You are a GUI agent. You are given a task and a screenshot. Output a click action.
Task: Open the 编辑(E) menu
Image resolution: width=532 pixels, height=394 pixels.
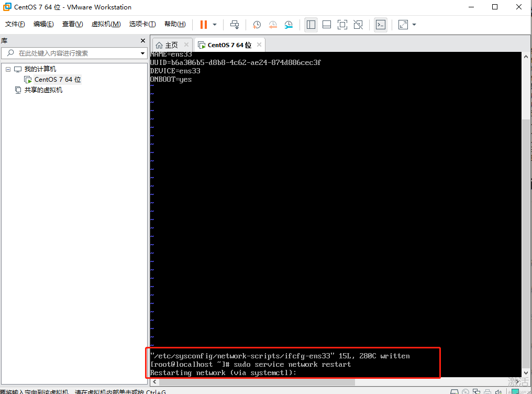coord(43,24)
